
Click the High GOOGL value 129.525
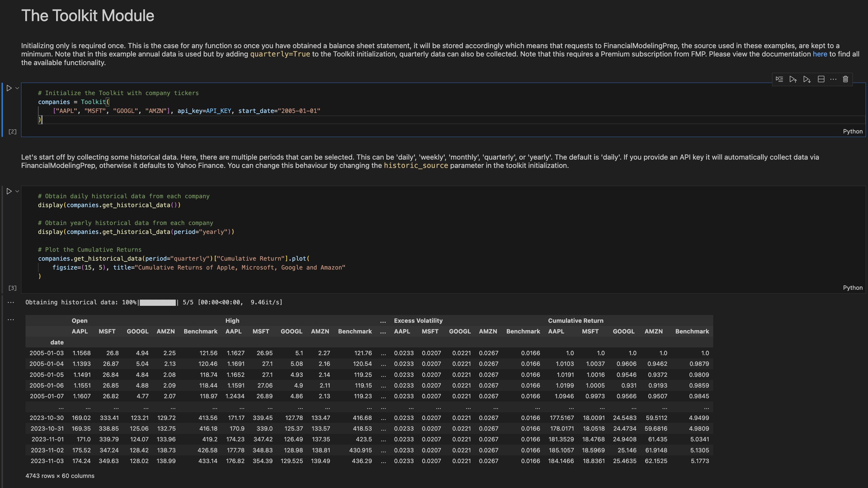coord(292,461)
